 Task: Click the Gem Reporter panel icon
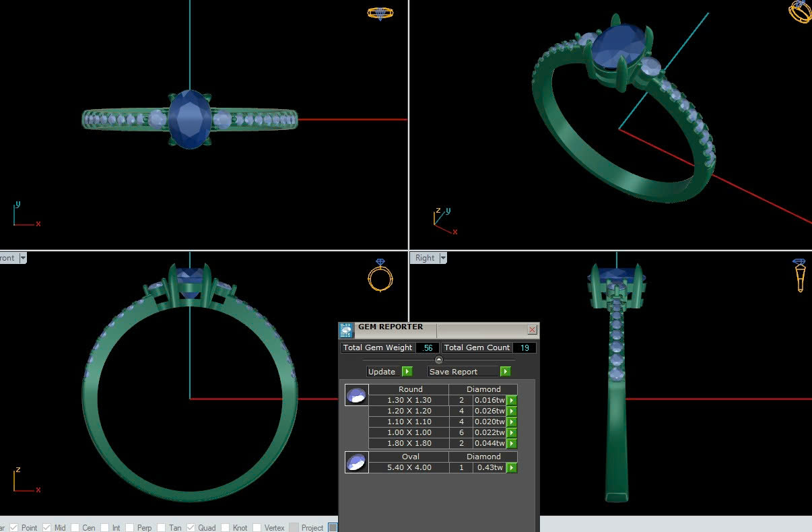[345, 330]
